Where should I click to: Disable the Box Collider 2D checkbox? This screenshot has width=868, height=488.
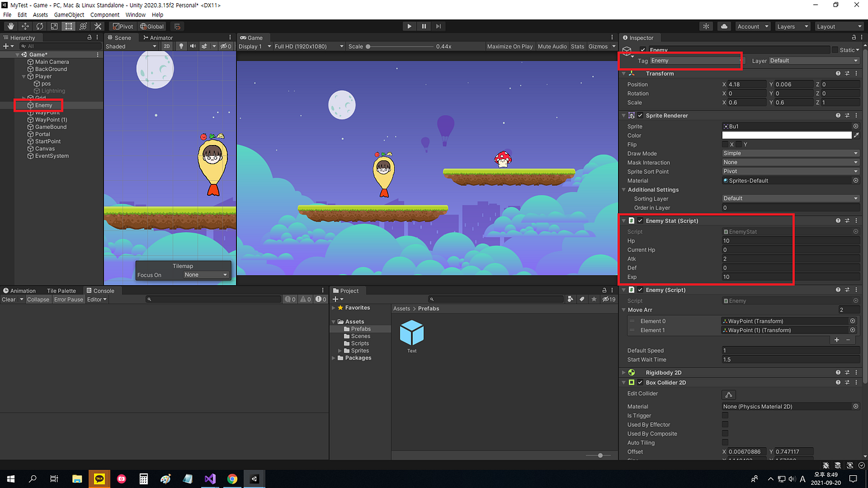pos(640,383)
